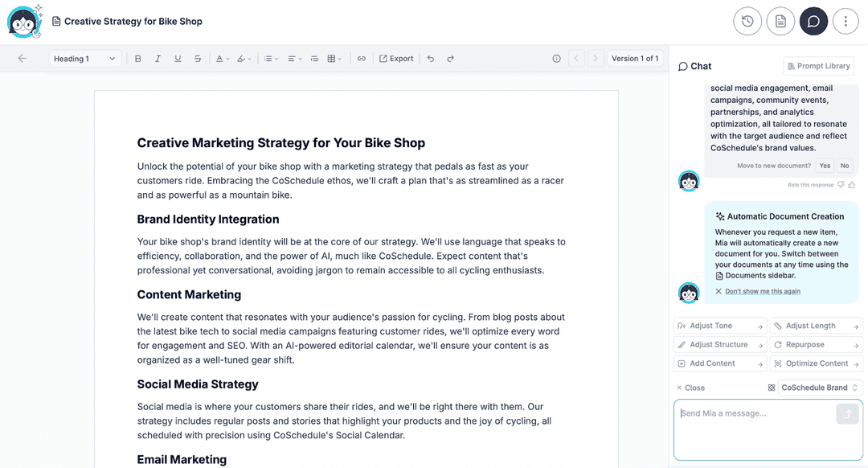Close the quick actions panel
868x468 pixels.
[690, 388]
